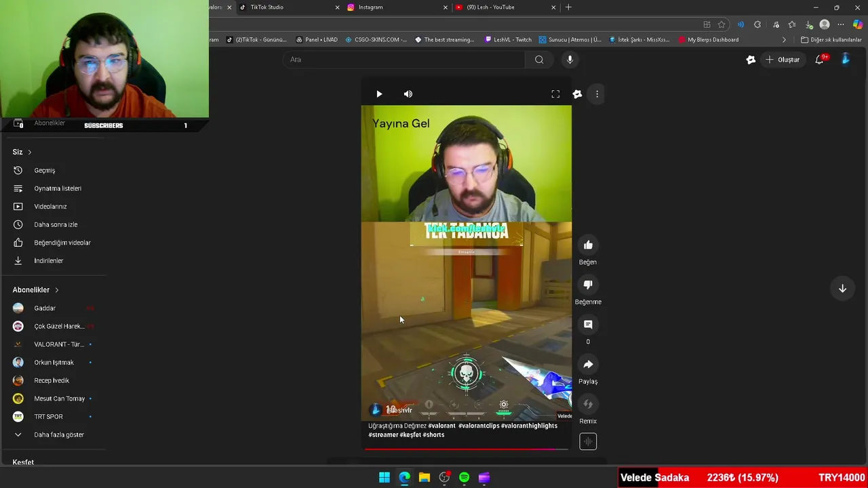The image size is (868, 488).
Task: Click #valorantclips hashtag in caption
Action: 479,426
